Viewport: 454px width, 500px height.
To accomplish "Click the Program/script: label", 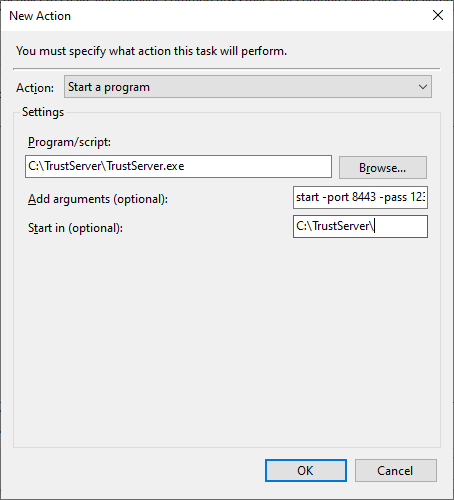I will pyautogui.click(x=69, y=142).
